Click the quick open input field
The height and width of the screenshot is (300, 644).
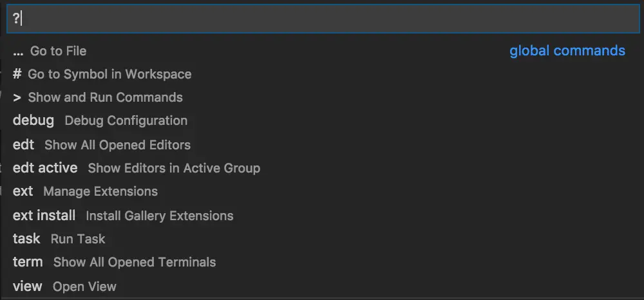coord(322,19)
